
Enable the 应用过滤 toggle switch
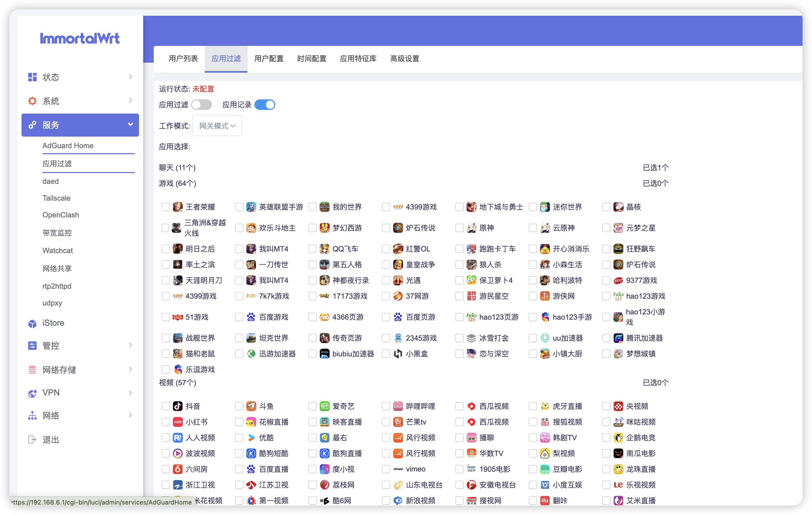(x=201, y=105)
